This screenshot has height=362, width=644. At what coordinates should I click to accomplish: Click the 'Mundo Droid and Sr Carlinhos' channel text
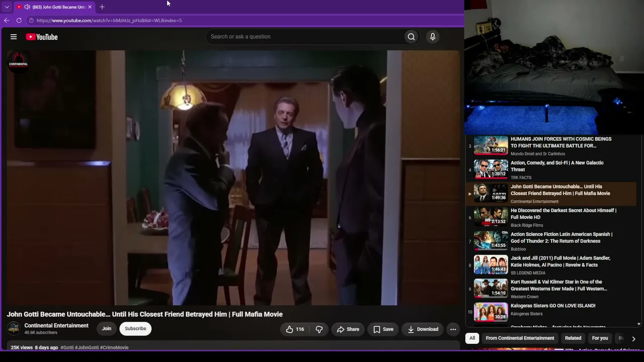[538, 154]
